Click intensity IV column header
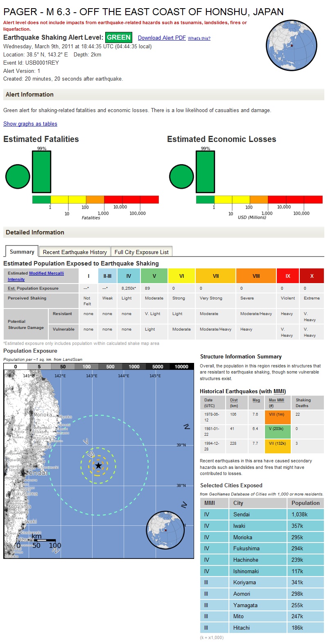Image resolution: width=328 pixels, height=644 pixels. [x=129, y=276]
